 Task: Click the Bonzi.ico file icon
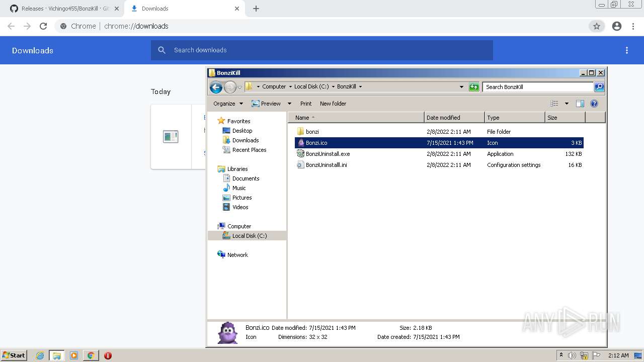[x=300, y=143]
